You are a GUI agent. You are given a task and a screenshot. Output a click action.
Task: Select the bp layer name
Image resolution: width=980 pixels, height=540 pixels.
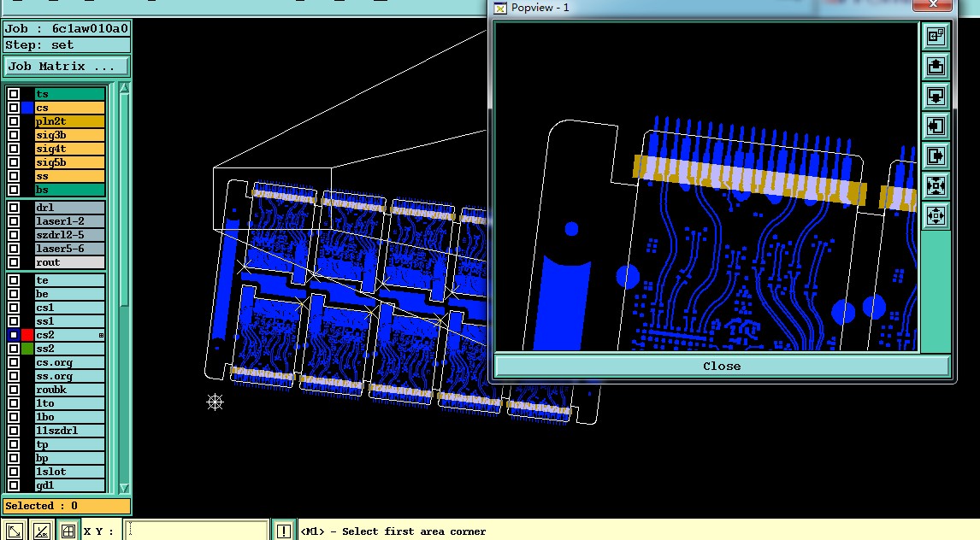click(x=70, y=458)
